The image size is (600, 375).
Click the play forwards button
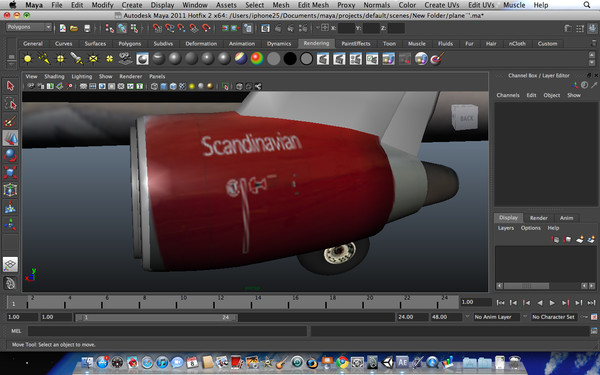point(552,303)
